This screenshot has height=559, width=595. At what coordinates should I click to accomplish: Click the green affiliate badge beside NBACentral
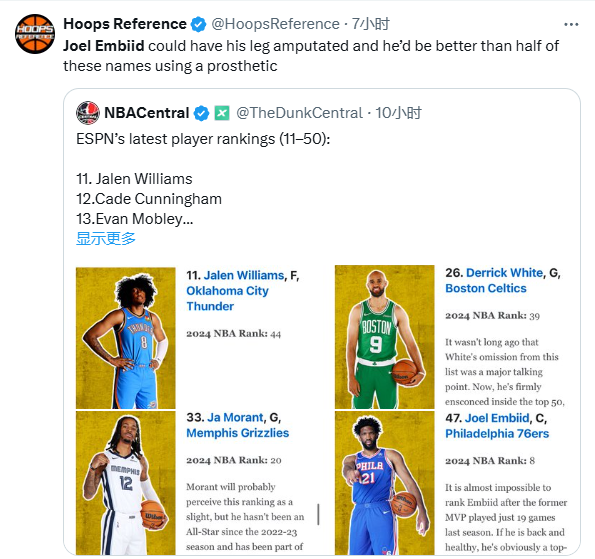222,113
